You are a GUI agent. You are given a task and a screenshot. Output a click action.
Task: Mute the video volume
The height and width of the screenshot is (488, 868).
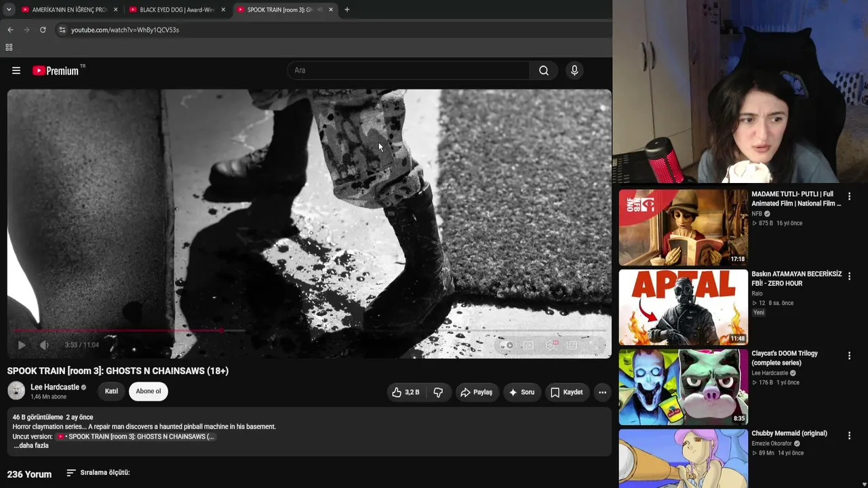[44, 345]
